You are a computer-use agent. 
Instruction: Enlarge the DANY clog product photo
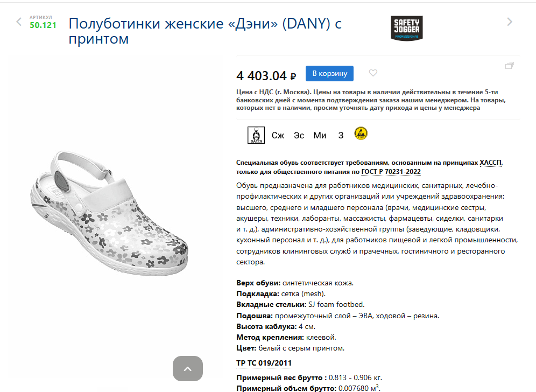tap(109, 213)
